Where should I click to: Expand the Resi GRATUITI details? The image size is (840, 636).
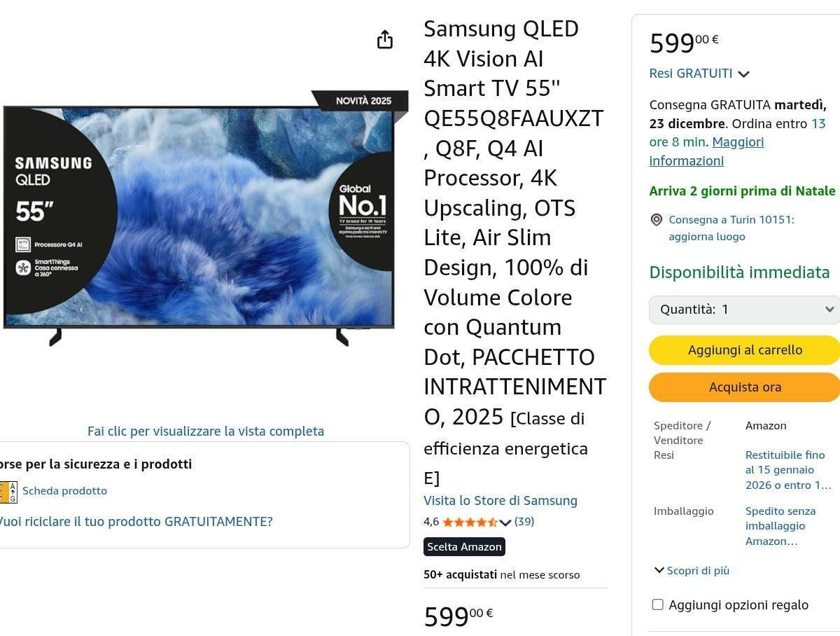click(x=743, y=74)
